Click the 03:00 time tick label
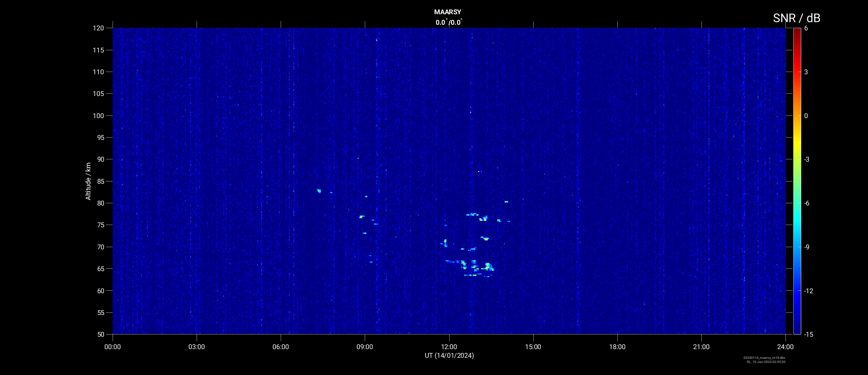The height and width of the screenshot is (375, 868). [197, 347]
